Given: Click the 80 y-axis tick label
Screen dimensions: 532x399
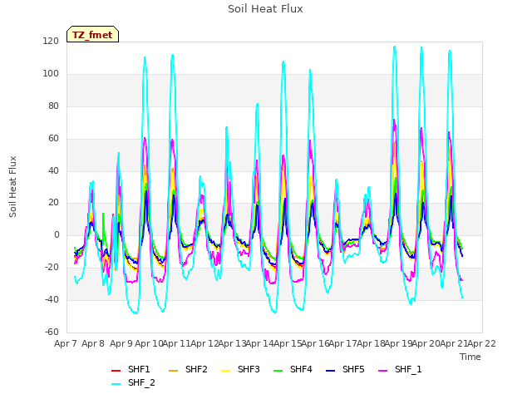Looking at the screenshot, I should (x=53, y=106).
